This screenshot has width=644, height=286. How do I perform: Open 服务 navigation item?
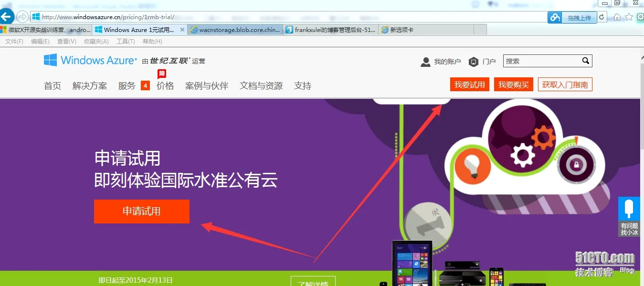(127, 86)
